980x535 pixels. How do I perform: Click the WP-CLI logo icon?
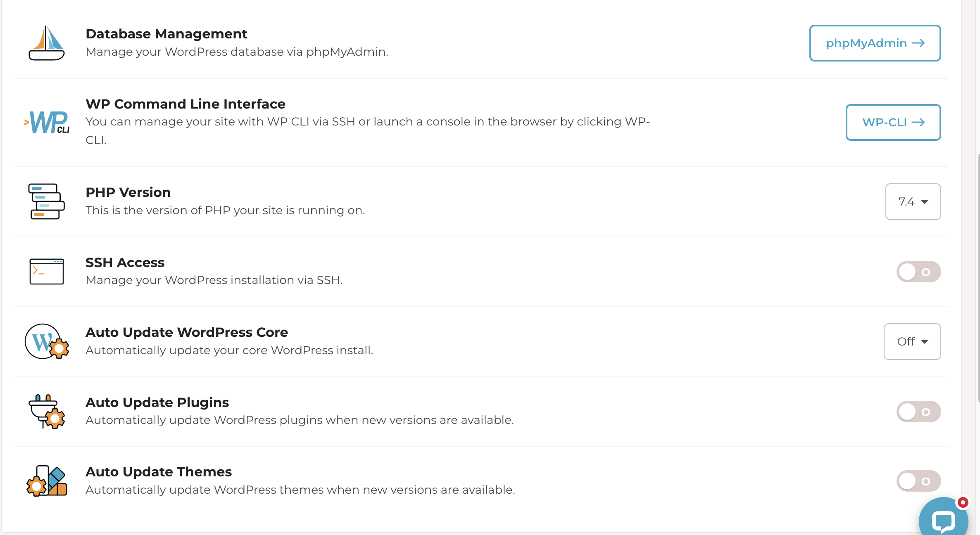click(47, 122)
